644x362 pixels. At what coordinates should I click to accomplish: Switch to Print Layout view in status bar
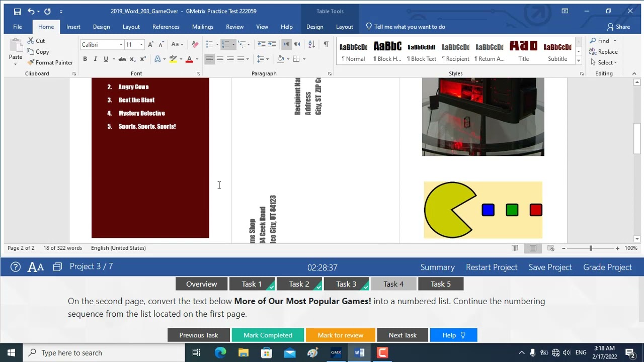(533, 248)
